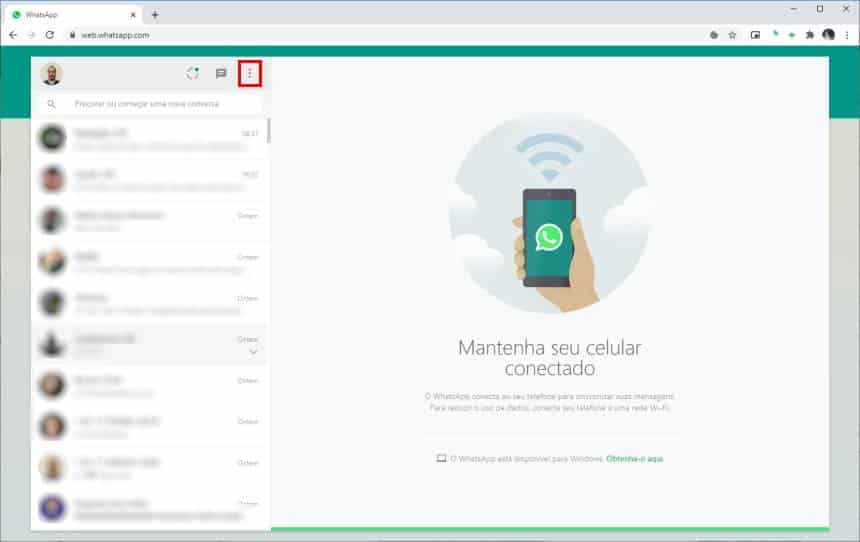Bookmark this page with the star icon
This screenshot has height=542, width=860.
pos(732,35)
